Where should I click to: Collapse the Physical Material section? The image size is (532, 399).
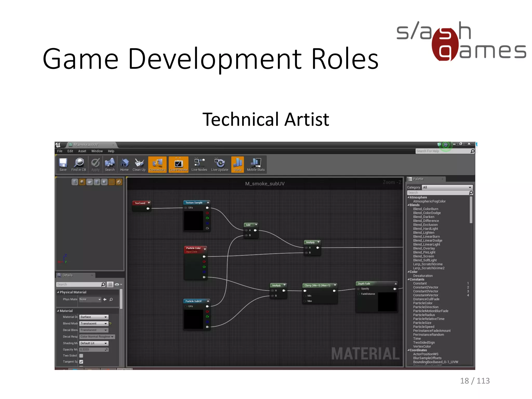[58, 292]
